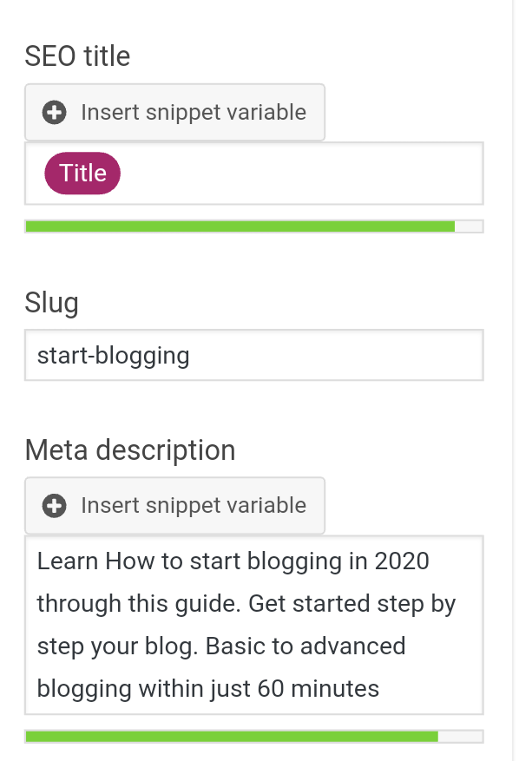The image size is (532, 761).
Task: Click the grey end of SEO title bar
Action: (x=469, y=226)
